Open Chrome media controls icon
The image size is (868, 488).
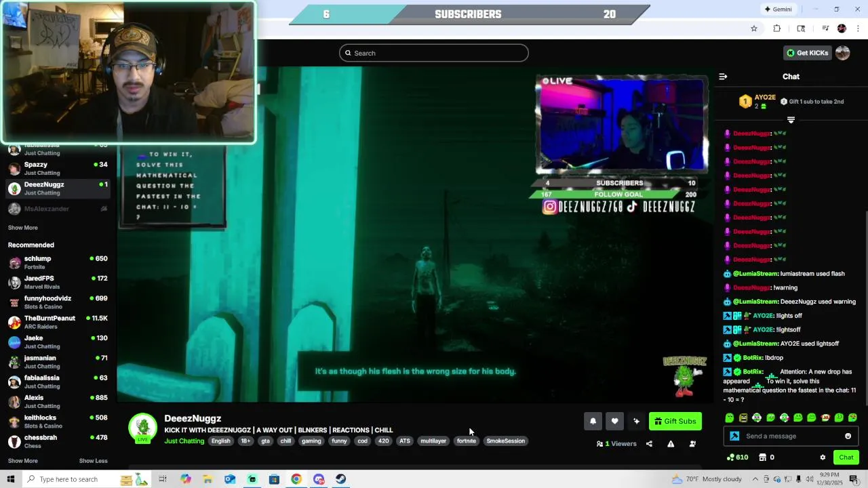825,28
